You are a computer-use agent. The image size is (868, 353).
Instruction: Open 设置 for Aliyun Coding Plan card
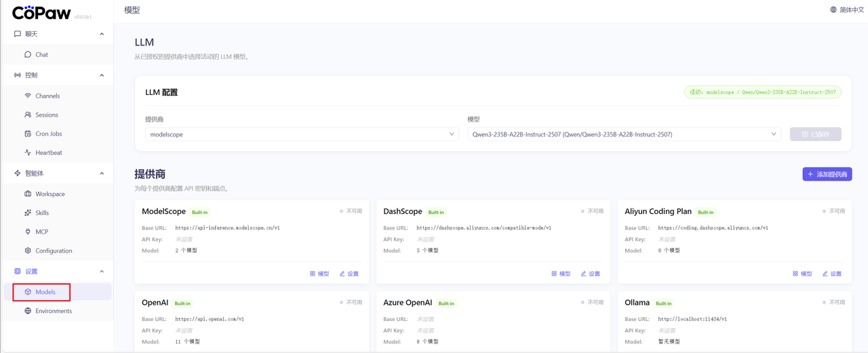coord(831,274)
